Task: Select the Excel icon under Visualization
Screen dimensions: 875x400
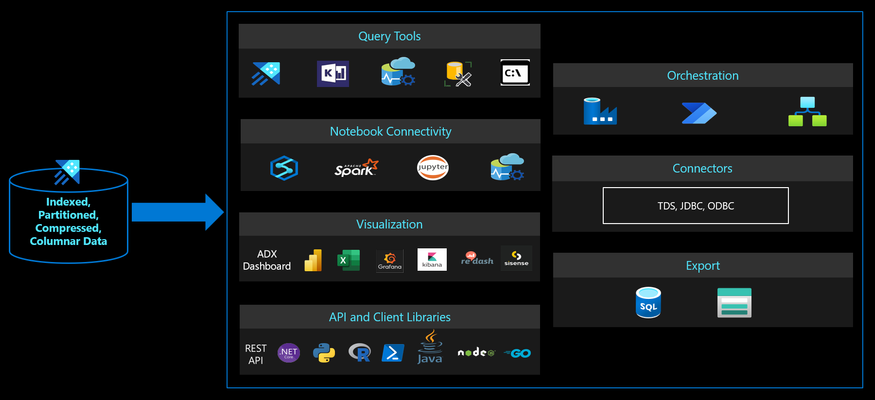Action: (x=349, y=260)
